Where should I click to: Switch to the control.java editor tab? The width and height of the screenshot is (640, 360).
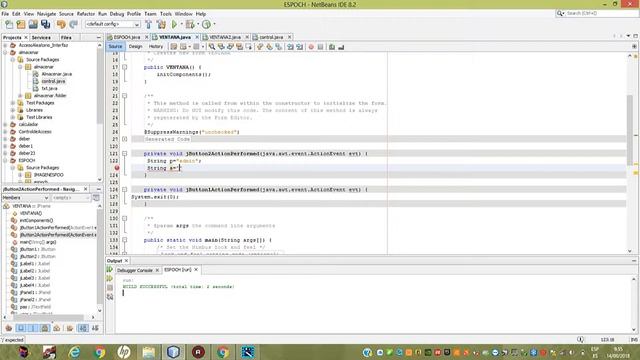271,37
